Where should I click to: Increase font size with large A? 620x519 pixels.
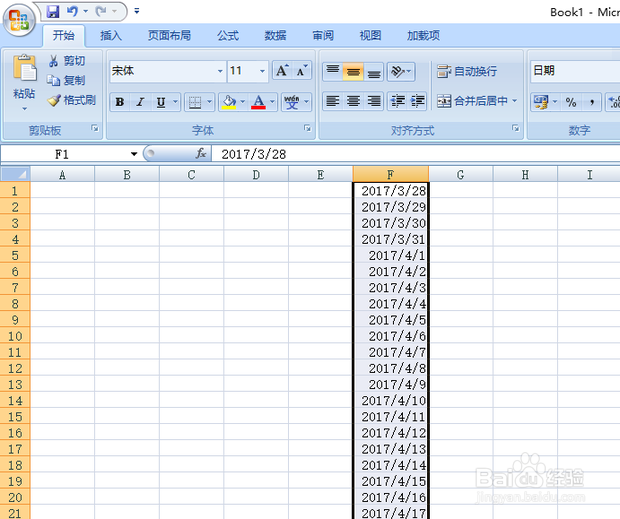(x=282, y=71)
